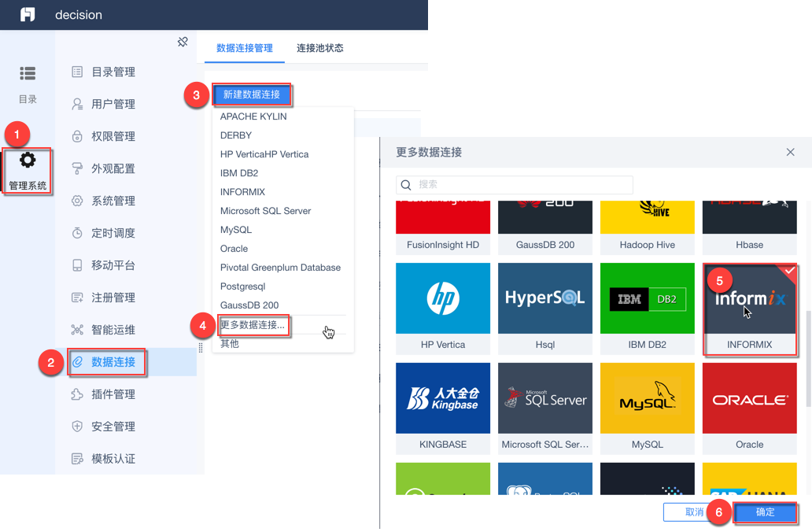Close the 更多数据连接 dialog
This screenshot has height=532, width=812.
tap(790, 152)
